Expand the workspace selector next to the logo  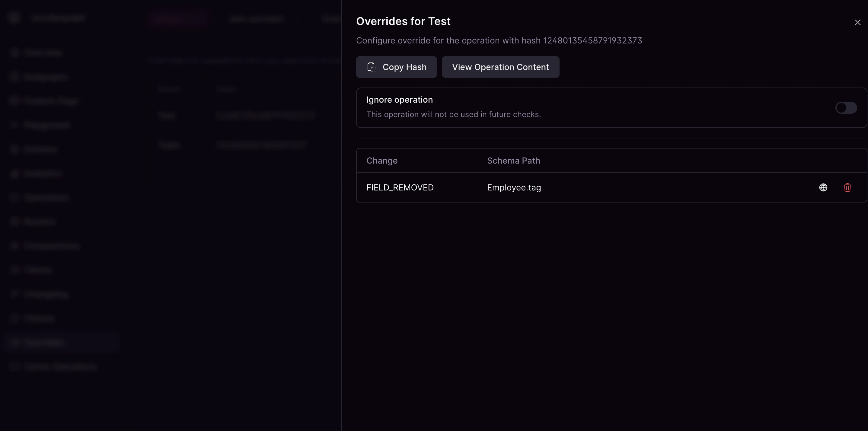tap(111, 17)
